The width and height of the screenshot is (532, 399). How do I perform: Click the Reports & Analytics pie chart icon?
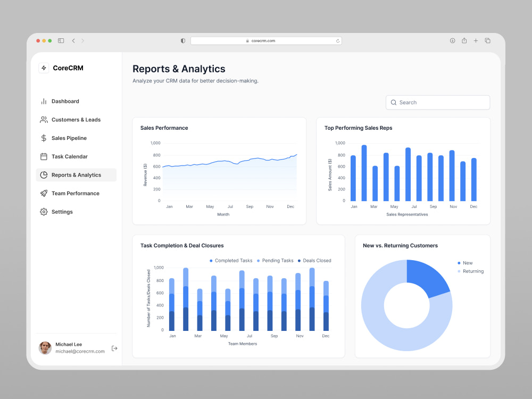[x=44, y=174]
